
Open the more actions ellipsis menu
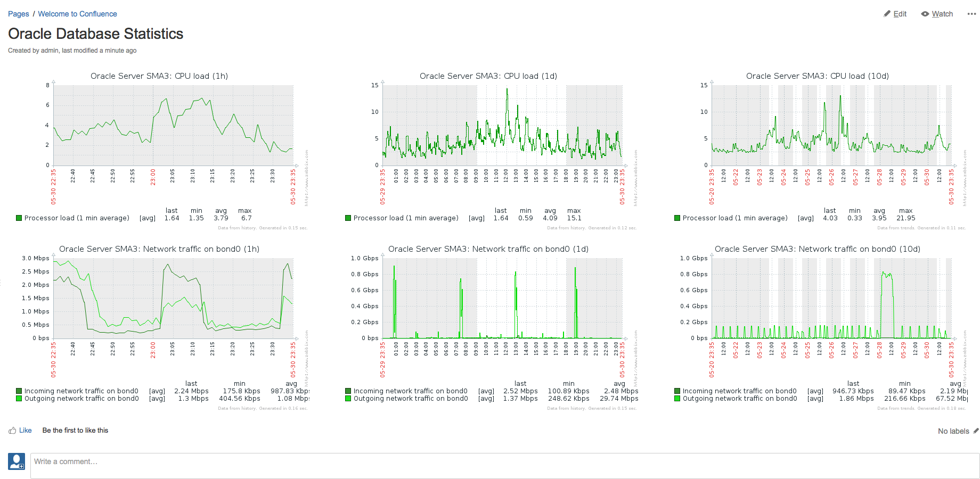coord(972,14)
